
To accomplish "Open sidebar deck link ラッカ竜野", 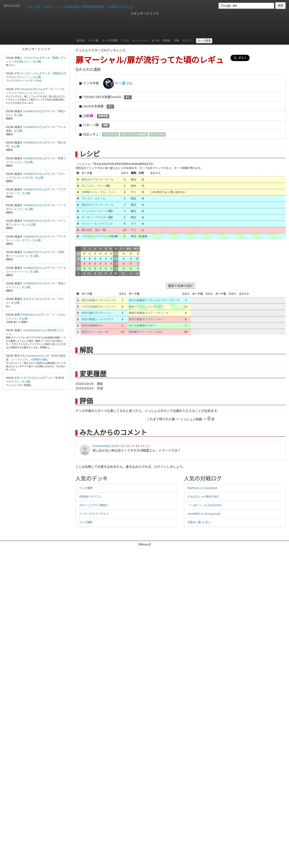I will tap(36, 129).
